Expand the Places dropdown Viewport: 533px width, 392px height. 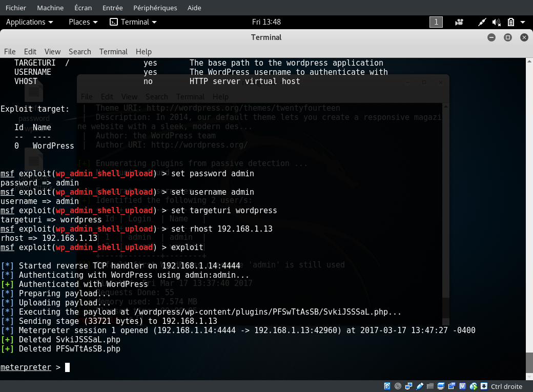click(x=83, y=22)
